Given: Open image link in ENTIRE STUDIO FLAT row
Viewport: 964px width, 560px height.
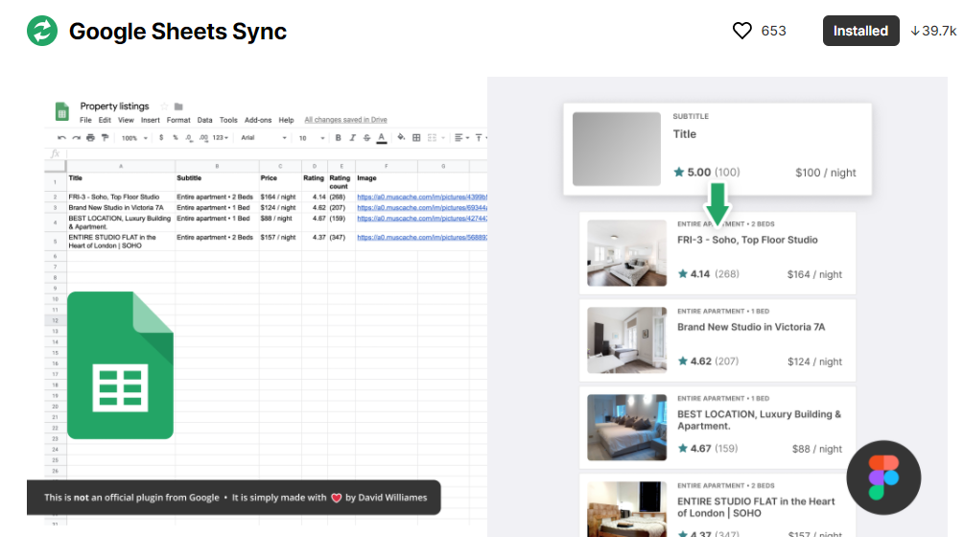Looking at the screenshot, I should tap(422, 237).
